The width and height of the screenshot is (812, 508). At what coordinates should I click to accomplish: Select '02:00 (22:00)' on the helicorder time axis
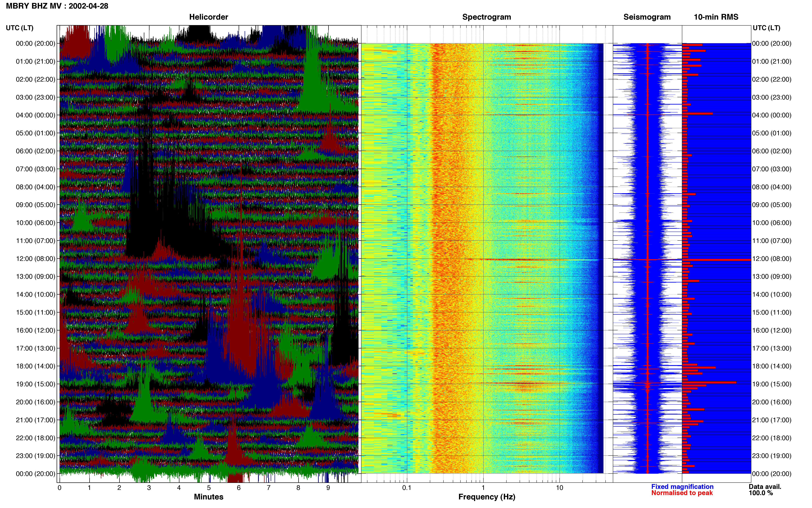click(x=36, y=79)
